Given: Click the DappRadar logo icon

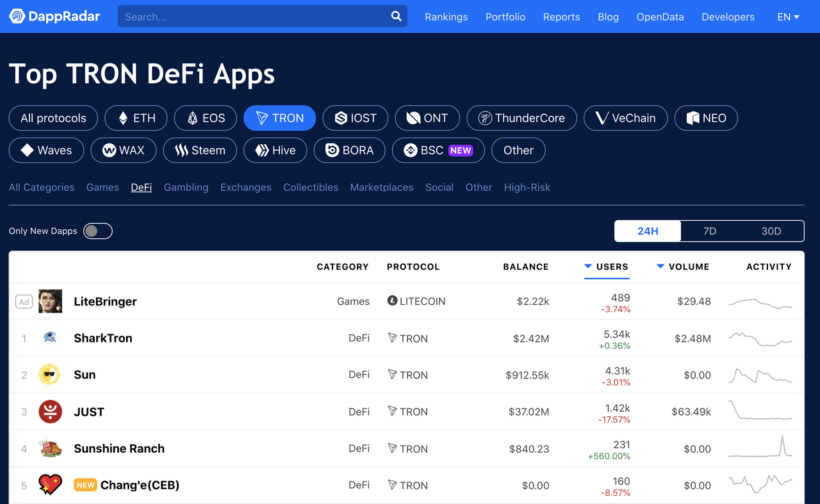Looking at the screenshot, I should coord(17,17).
